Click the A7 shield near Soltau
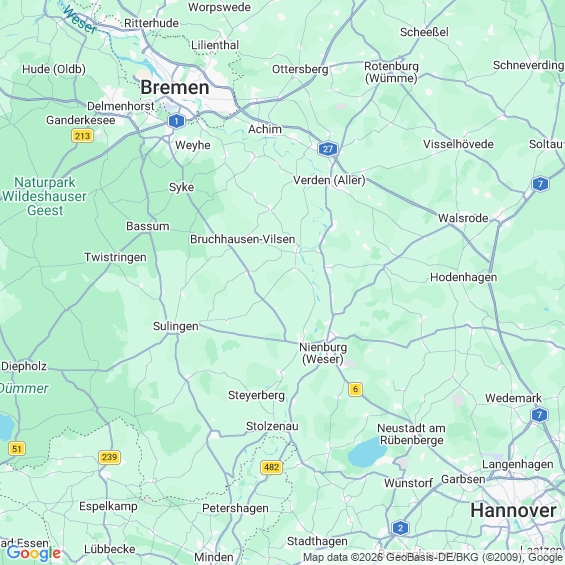565x565 pixels. (540, 184)
